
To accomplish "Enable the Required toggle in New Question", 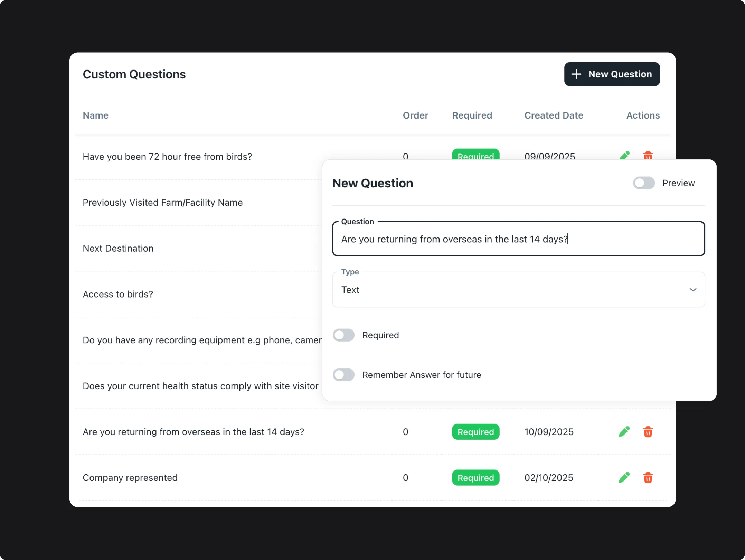I will coord(343,335).
